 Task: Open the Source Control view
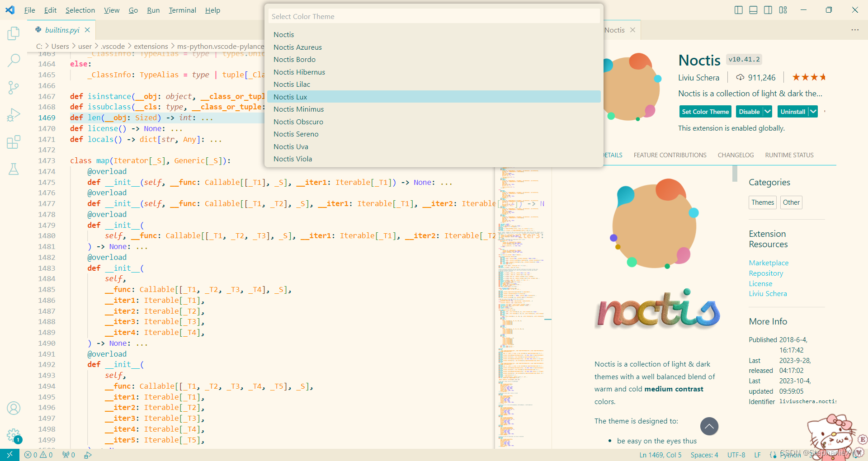coord(14,87)
